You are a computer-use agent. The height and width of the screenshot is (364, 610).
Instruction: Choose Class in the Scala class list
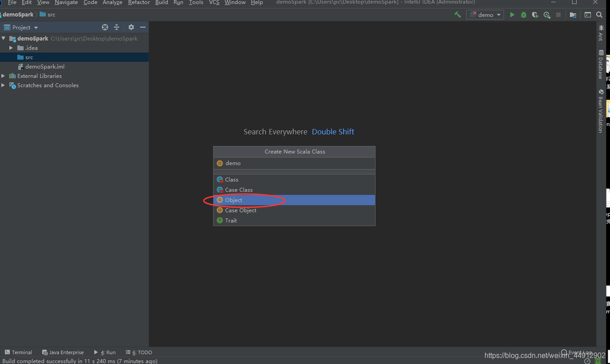click(294, 179)
